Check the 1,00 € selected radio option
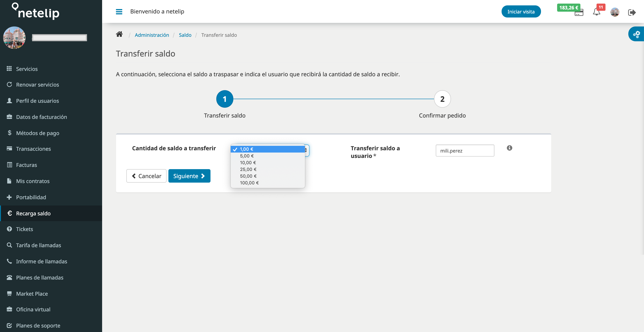 268,149
